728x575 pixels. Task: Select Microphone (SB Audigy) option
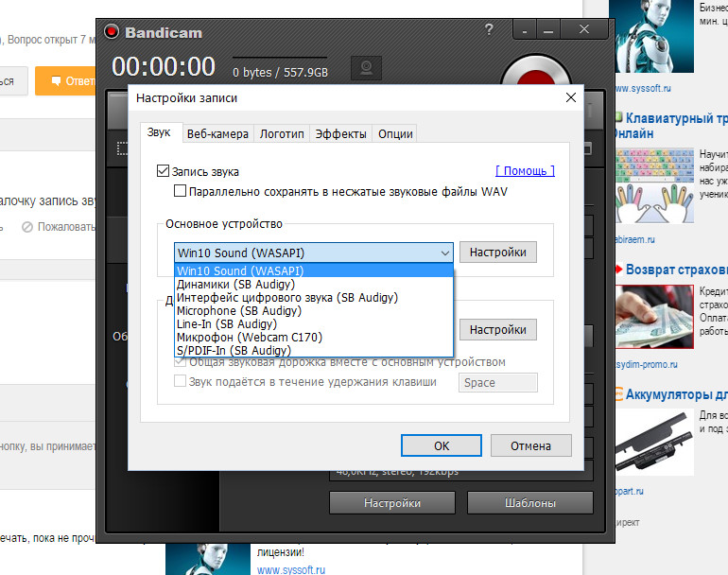(x=314, y=310)
